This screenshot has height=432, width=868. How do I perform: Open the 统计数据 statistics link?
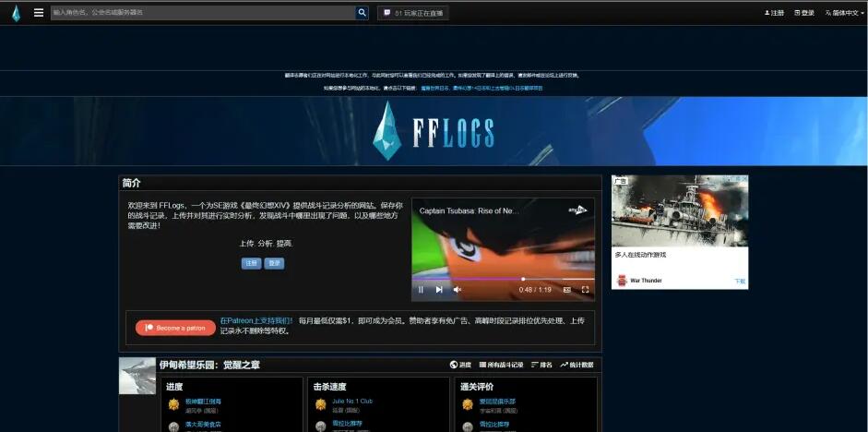pyautogui.click(x=577, y=365)
